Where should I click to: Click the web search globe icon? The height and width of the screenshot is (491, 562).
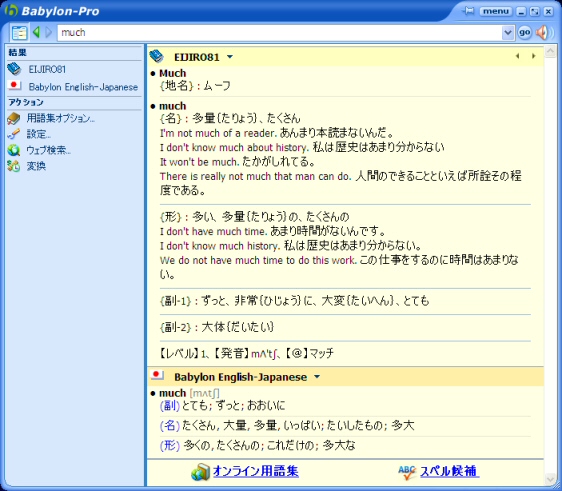[x=14, y=150]
